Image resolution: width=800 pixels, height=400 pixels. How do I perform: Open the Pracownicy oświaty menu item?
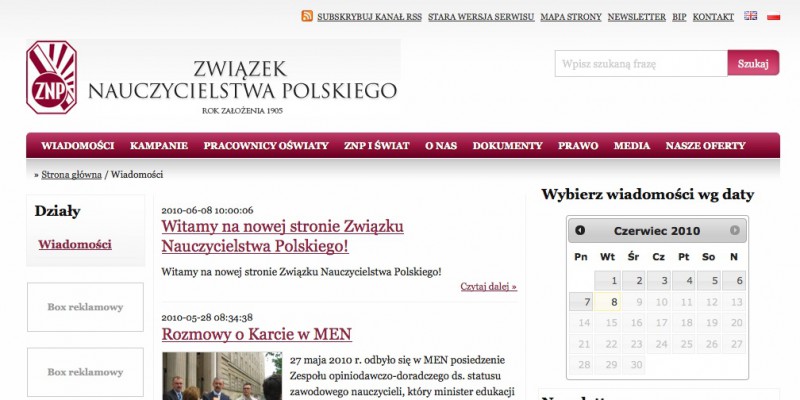[x=266, y=146]
